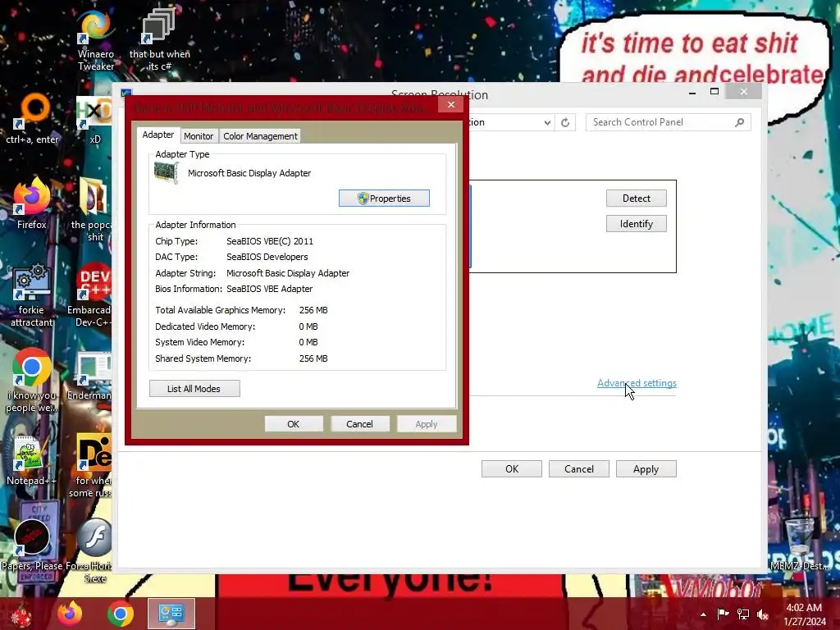Open the xD desktop shortcut
Screen dimensions: 840x630
pos(94,119)
